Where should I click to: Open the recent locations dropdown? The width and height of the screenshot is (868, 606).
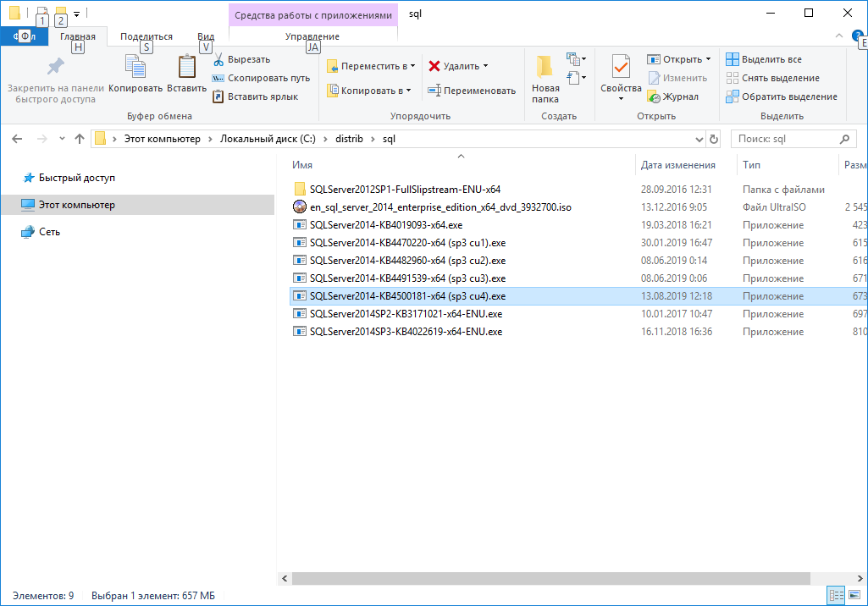[x=62, y=139]
